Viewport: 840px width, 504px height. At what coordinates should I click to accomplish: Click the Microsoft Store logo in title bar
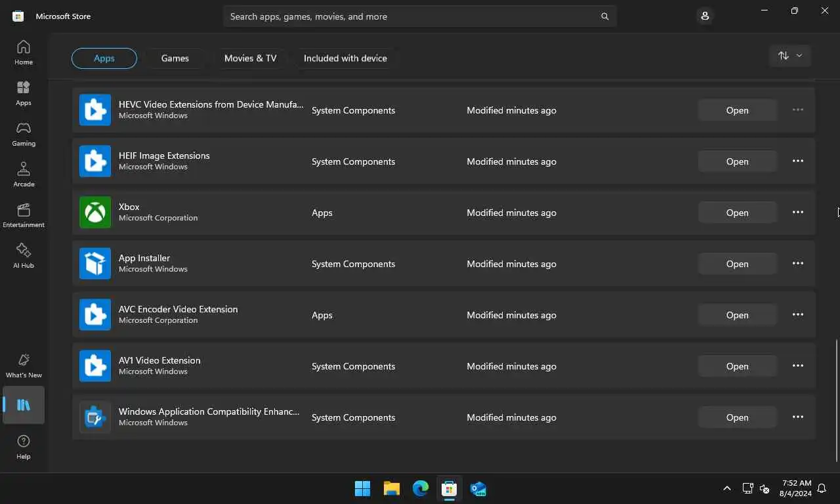click(18, 16)
